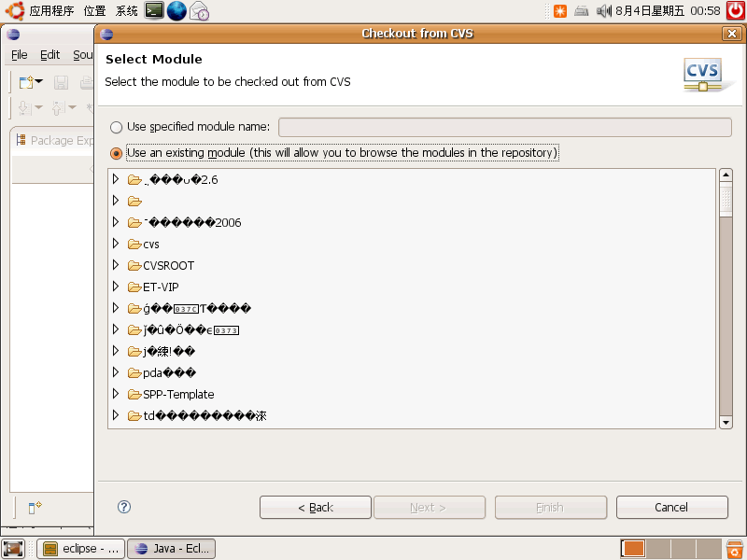This screenshot has height=560, width=747.
Task: Select 'Use specified module name' radio button
Action: coord(116,127)
